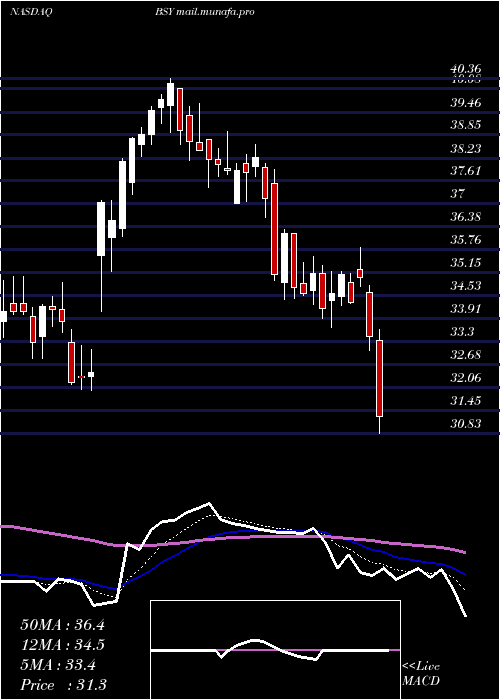500x700 pixels.
Task: Select the 36.38 price axis label
Action: point(466,217)
